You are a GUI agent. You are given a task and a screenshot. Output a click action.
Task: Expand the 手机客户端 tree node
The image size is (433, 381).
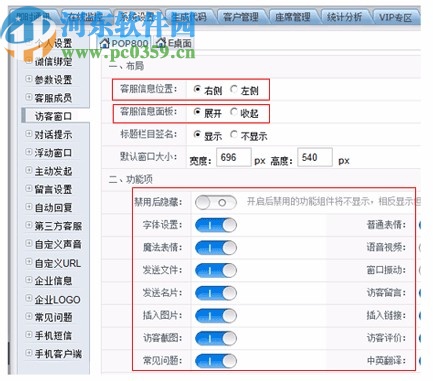pyautogui.click(x=29, y=353)
